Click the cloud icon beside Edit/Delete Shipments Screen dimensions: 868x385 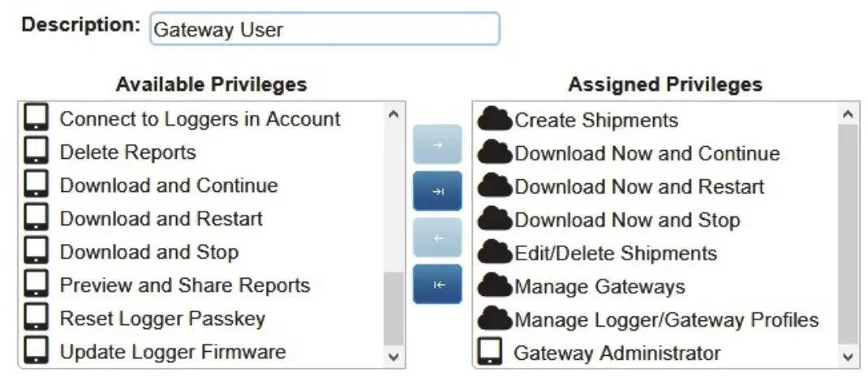495,253
